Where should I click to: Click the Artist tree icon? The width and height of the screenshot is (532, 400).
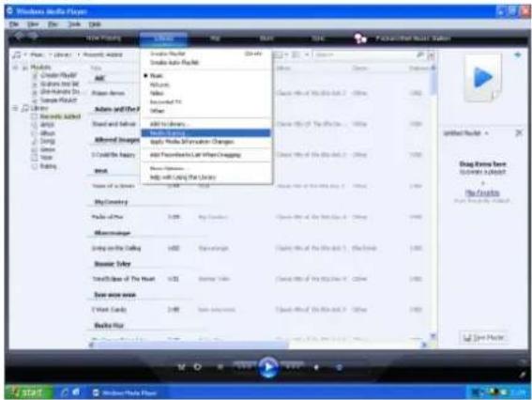[x=35, y=125]
